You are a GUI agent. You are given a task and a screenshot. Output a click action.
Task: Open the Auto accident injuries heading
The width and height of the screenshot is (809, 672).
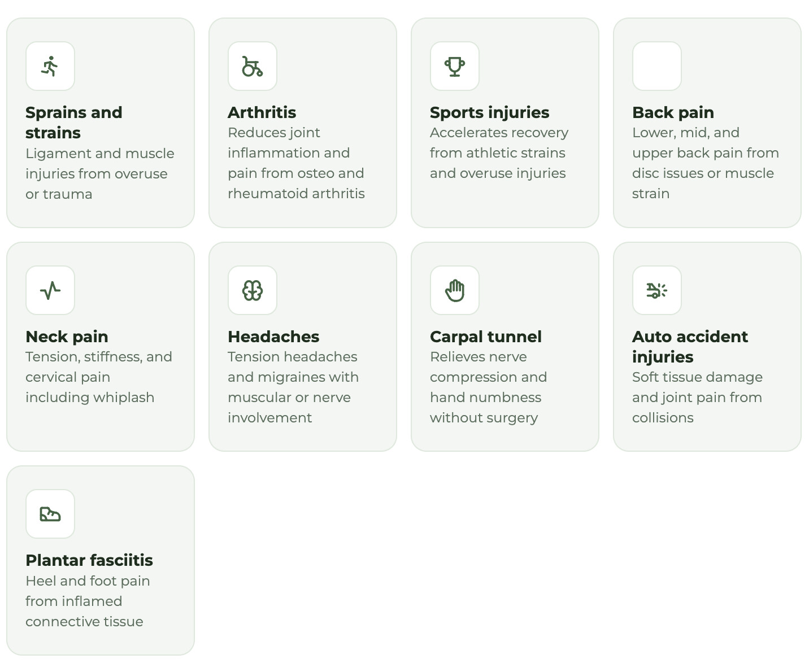pos(690,347)
